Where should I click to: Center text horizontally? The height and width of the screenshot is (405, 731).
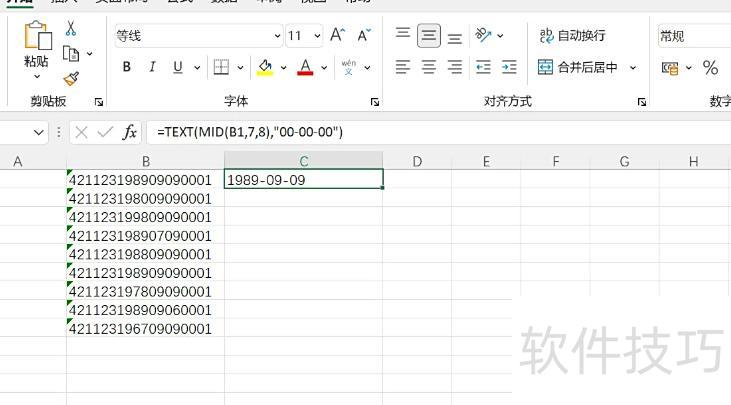[429, 67]
